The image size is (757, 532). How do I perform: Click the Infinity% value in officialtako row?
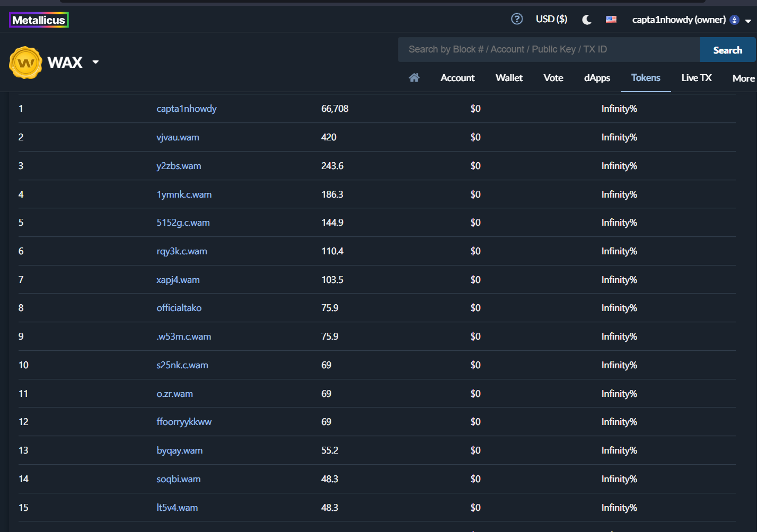point(619,308)
